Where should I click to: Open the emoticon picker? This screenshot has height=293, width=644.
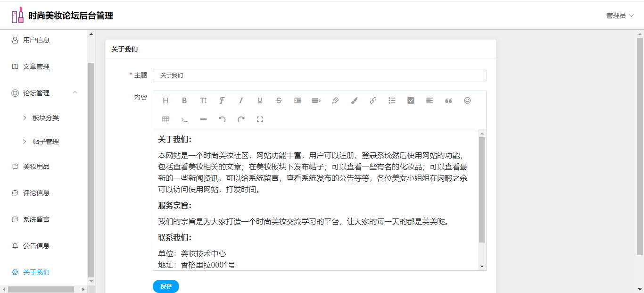click(x=467, y=100)
